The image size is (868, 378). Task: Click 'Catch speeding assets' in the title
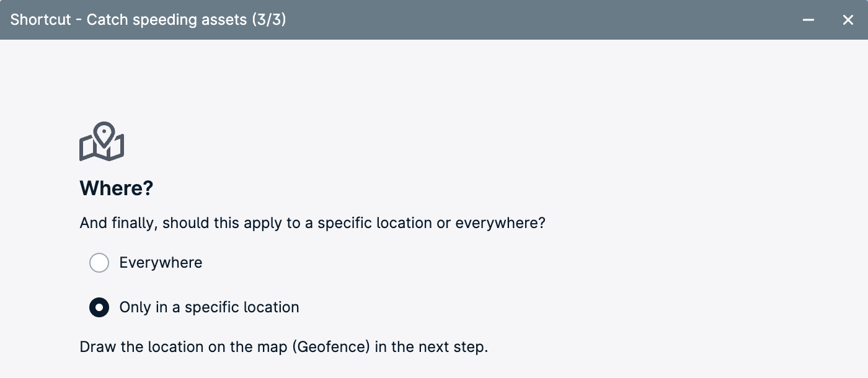166,20
